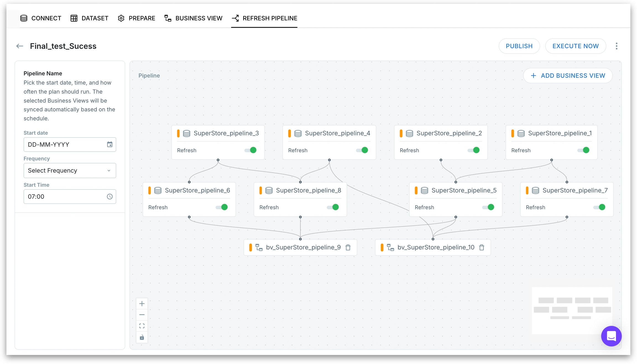The height and width of the screenshot is (364, 637).
Task: Toggle Refresh on SuperStore_pipeline_5
Action: click(x=489, y=207)
